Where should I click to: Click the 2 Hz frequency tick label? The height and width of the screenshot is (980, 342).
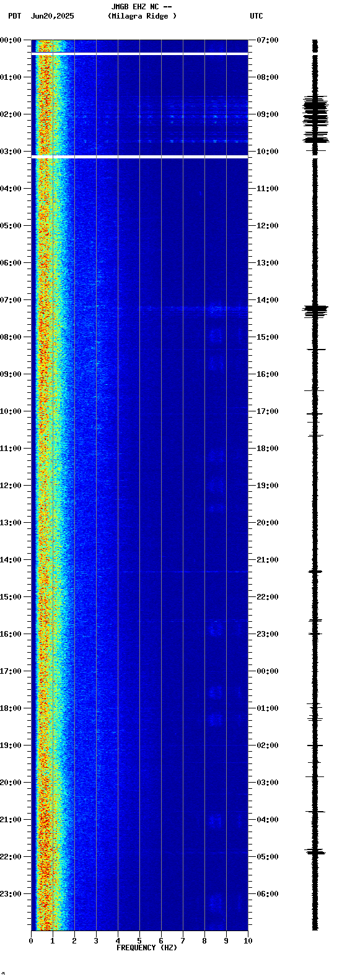(74, 941)
